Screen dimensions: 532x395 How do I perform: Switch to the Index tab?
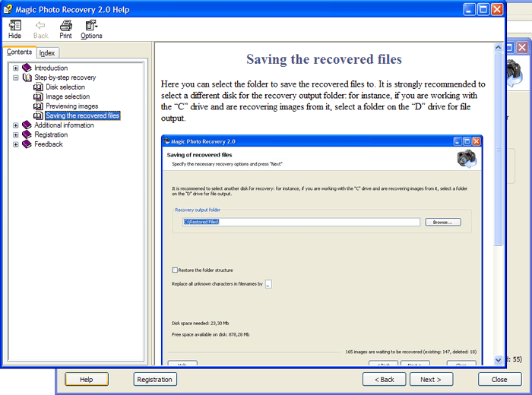pyautogui.click(x=47, y=53)
